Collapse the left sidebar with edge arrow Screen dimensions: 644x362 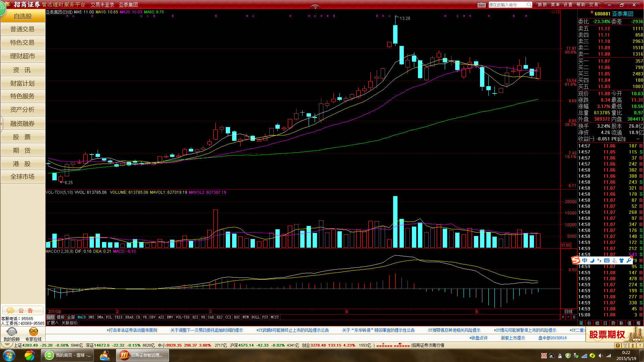1,124
